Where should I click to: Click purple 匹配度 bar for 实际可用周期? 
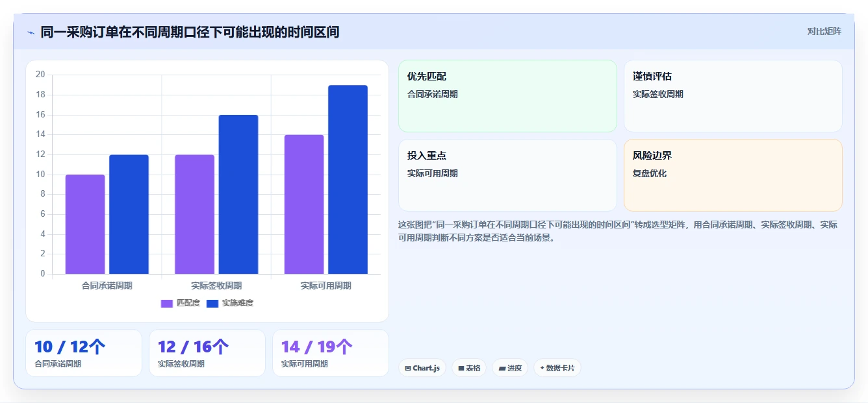(x=304, y=204)
